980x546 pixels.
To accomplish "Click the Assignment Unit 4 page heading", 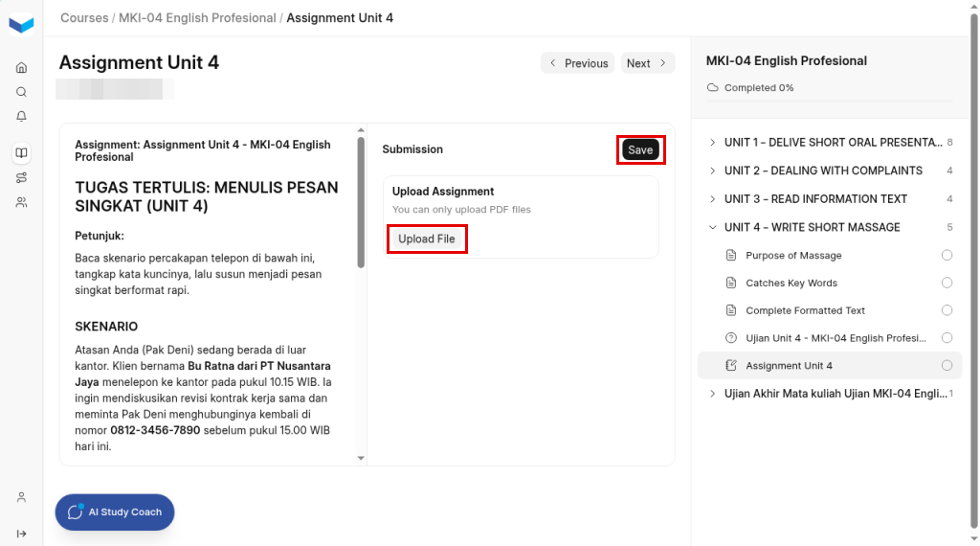I will tap(139, 62).
